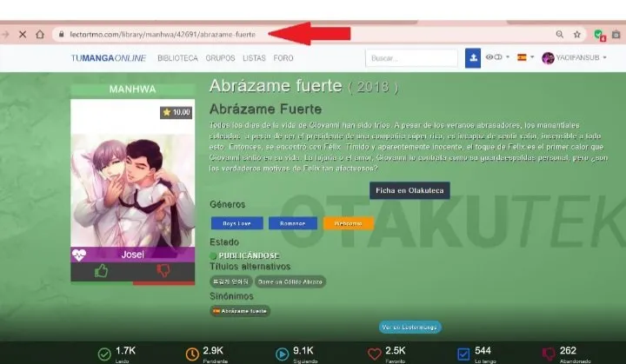Stop page loading with the X button

(23, 35)
